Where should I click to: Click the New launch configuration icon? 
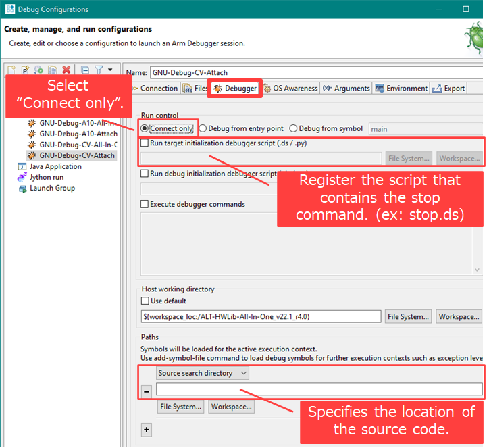(11, 70)
